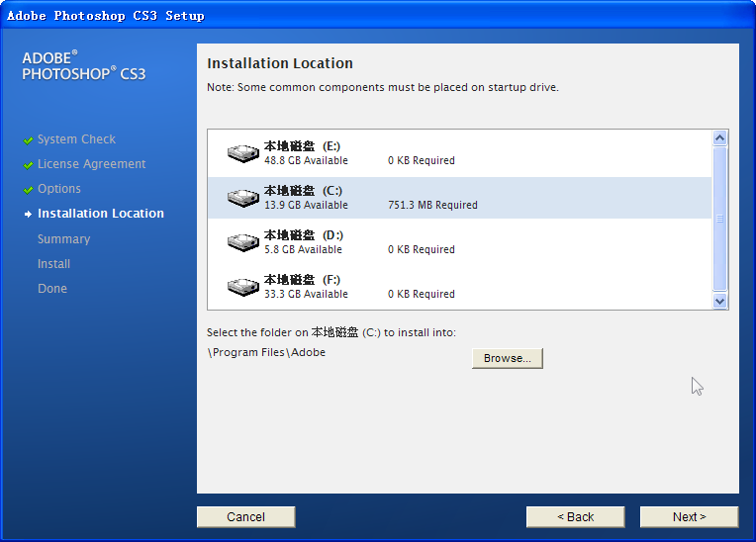
Task: Click the 13.9 GB Available text
Action: [x=306, y=205]
